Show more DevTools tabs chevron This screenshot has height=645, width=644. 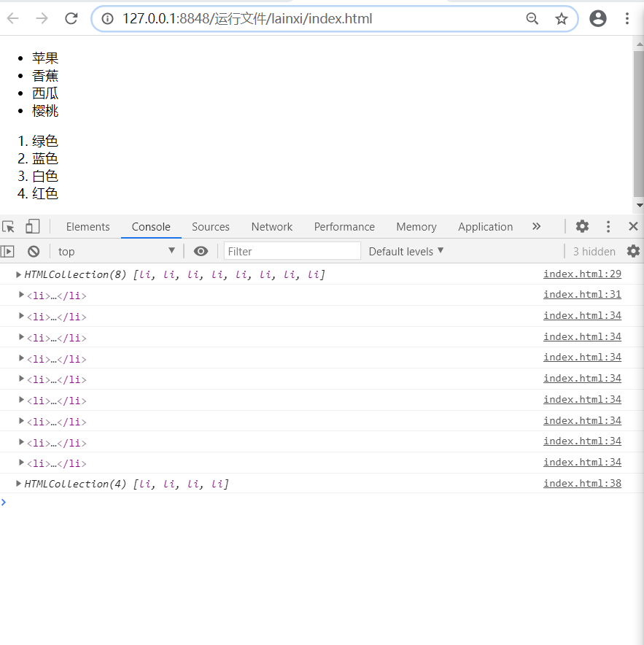tap(536, 226)
